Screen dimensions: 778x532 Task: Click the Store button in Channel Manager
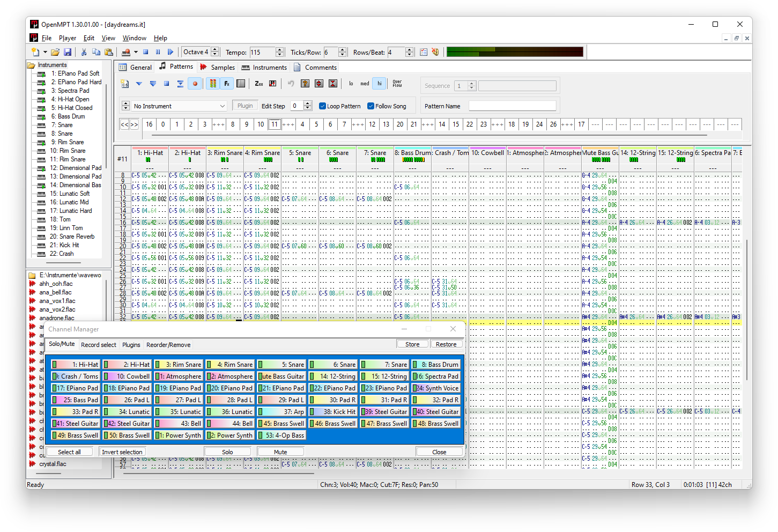point(412,344)
